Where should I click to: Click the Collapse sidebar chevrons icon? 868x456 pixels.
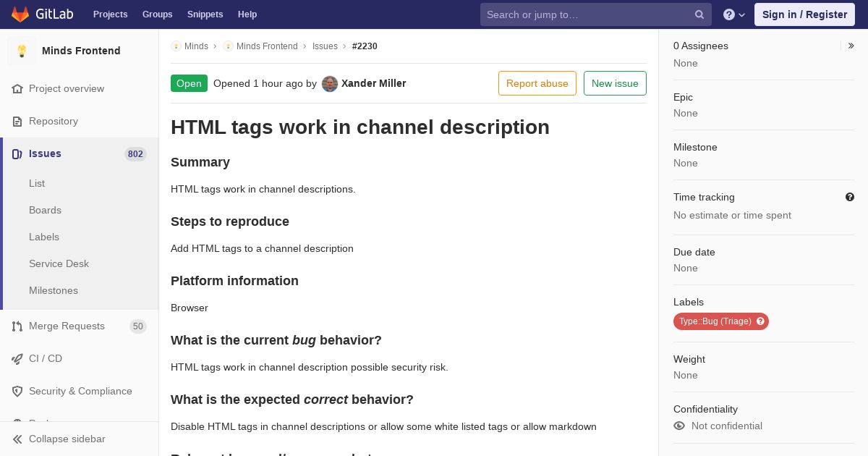17,439
